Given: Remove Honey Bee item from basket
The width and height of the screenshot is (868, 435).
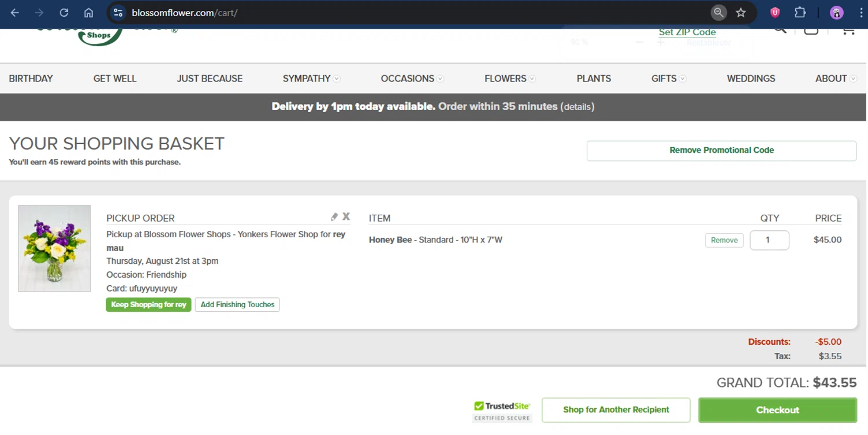Looking at the screenshot, I should click(x=724, y=240).
